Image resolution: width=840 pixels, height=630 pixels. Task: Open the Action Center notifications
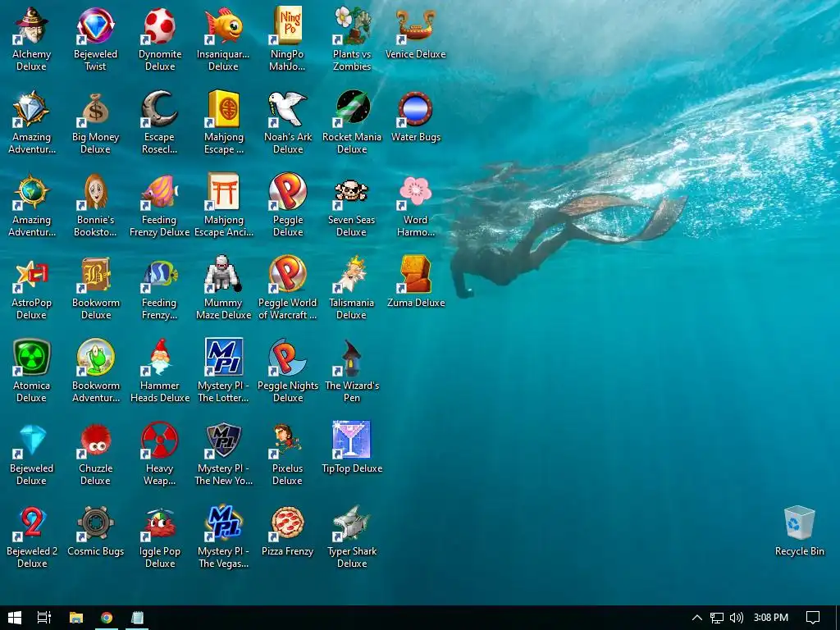coord(813,618)
